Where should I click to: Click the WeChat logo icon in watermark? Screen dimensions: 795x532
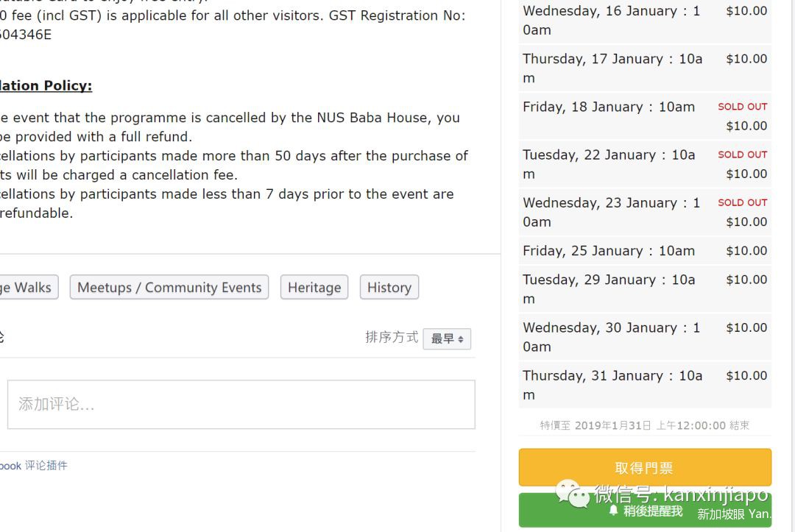click(x=573, y=493)
